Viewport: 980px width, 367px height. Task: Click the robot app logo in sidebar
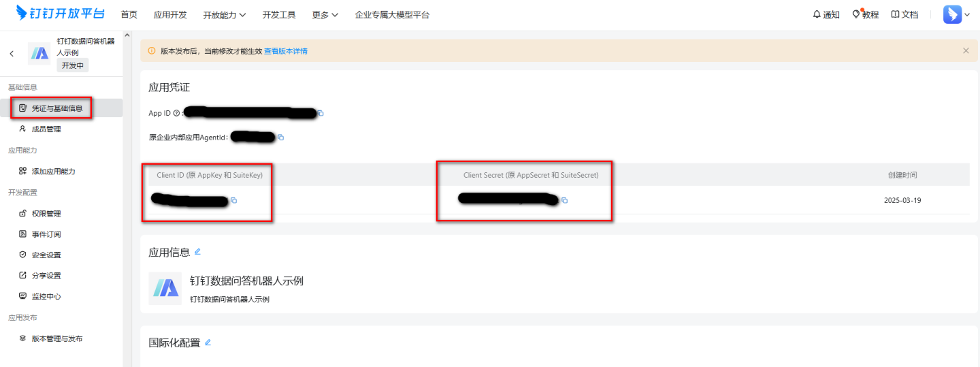(39, 53)
